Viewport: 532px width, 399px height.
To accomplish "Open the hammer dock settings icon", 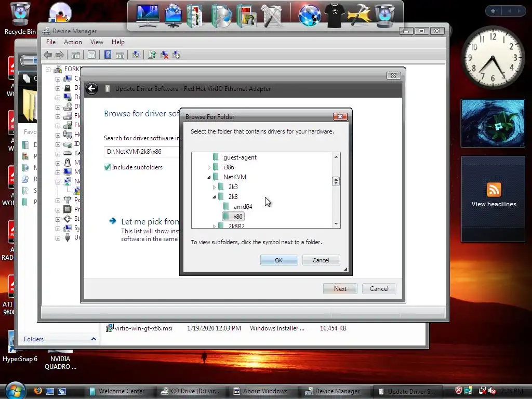I will coord(360,15).
